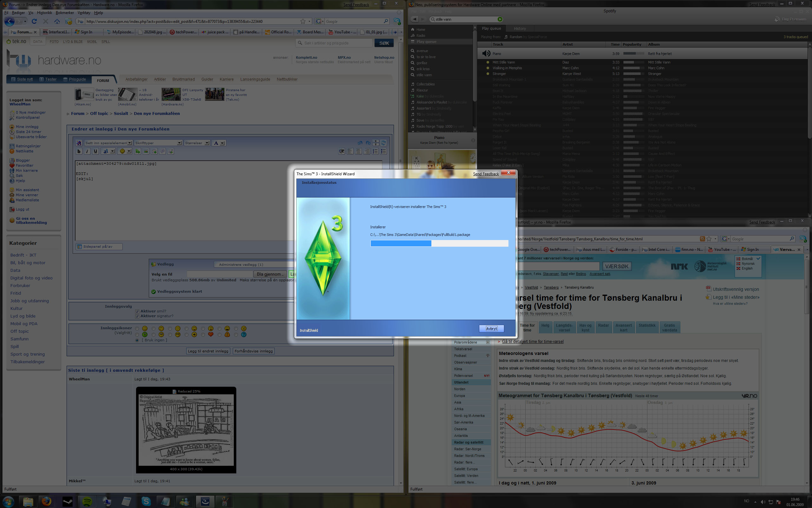Click the green search go button in Spotify

pyautogui.click(x=500, y=19)
